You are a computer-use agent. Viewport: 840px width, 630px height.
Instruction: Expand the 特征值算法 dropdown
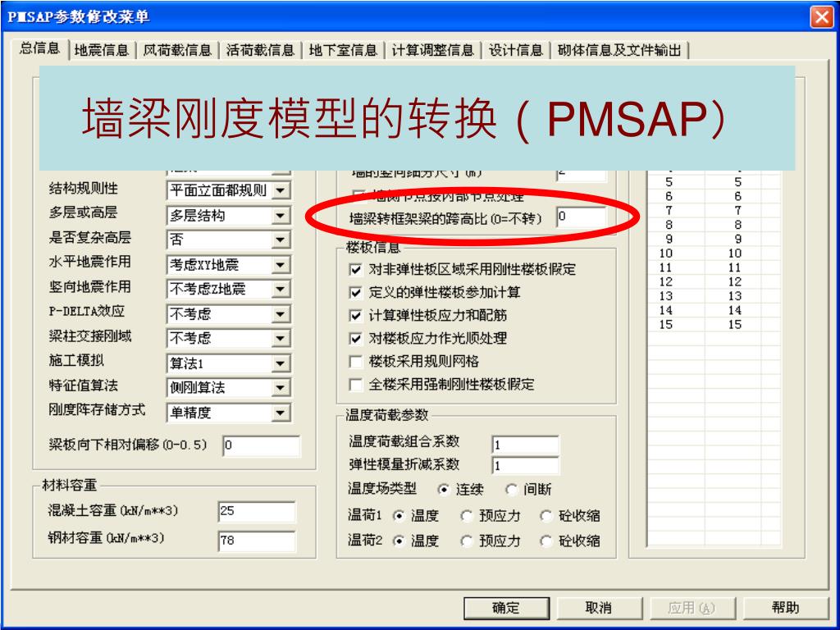click(x=281, y=387)
